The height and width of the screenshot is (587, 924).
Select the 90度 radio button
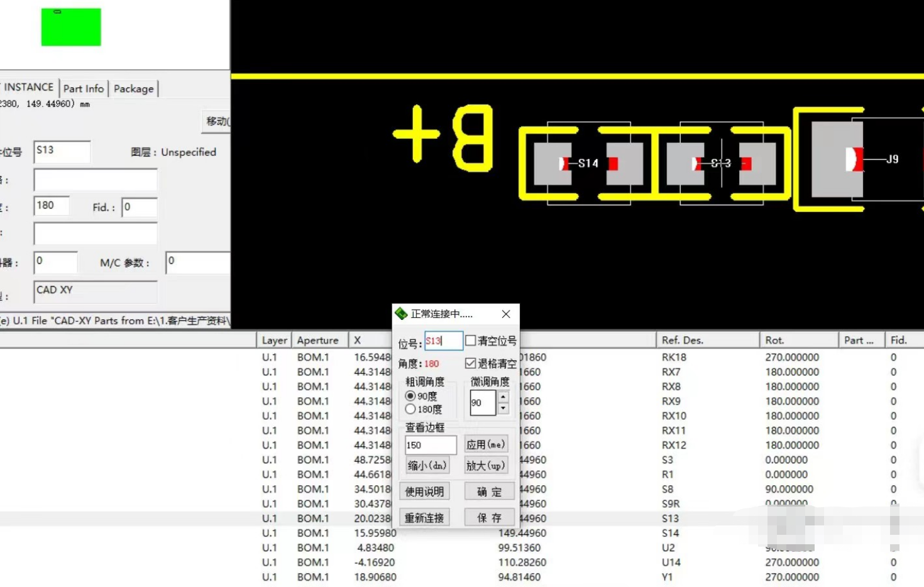pyautogui.click(x=410, y=396)
